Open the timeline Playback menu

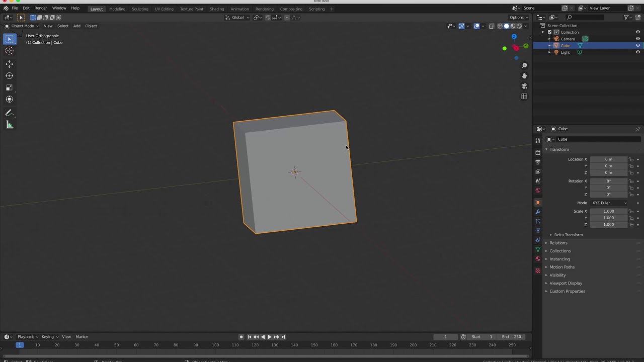click(x=27, y=337)
